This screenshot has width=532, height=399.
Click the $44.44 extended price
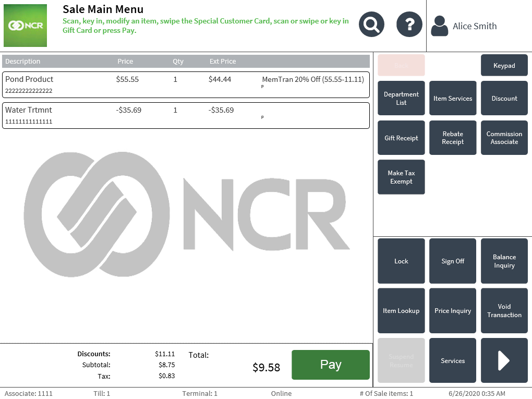[220, 79]
